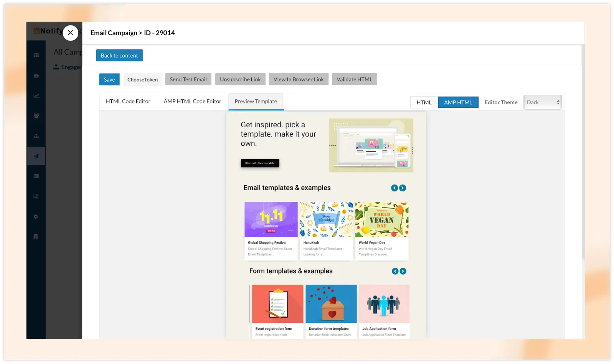Close the Email Campaign modal with X
The height and width of the screenshot is (364, 614).
(x=70, y=33)
